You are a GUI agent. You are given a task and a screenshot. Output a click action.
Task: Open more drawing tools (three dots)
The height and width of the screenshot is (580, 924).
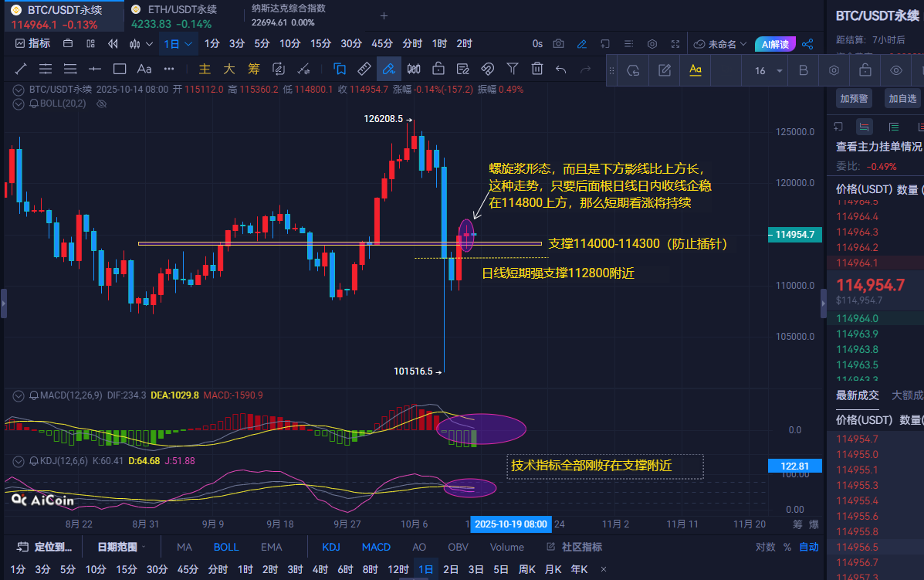tap(169, 69)
